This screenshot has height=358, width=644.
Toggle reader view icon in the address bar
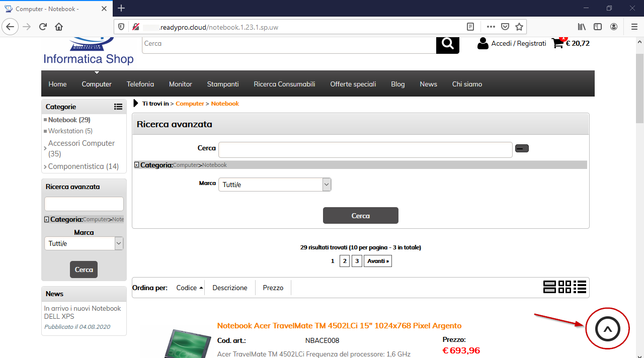click(470, 27)
